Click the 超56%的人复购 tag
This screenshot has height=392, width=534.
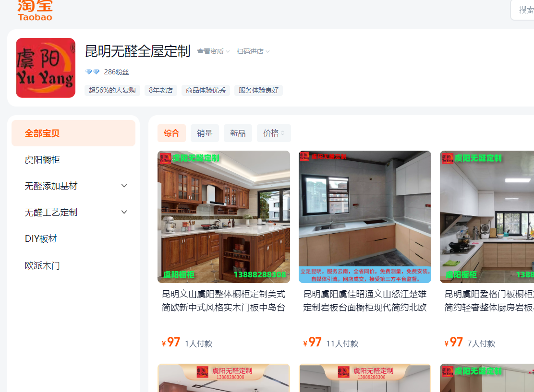coord(112,90)
